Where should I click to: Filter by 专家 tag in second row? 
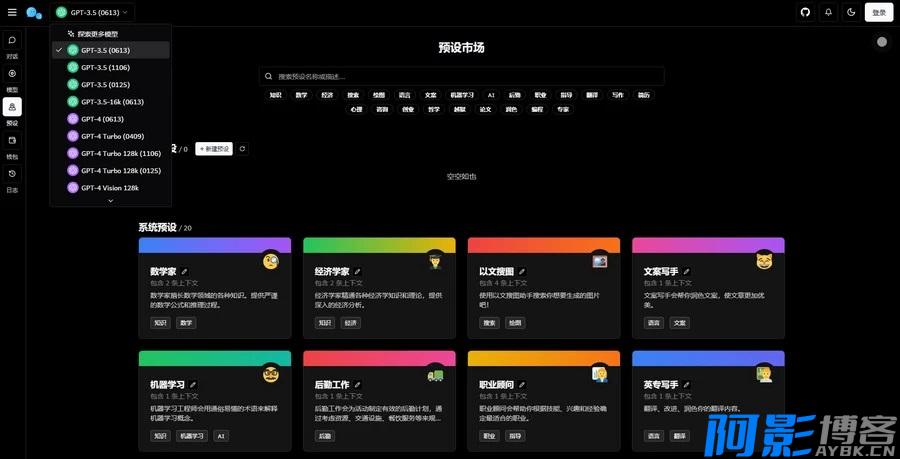(x=562, y=109)
